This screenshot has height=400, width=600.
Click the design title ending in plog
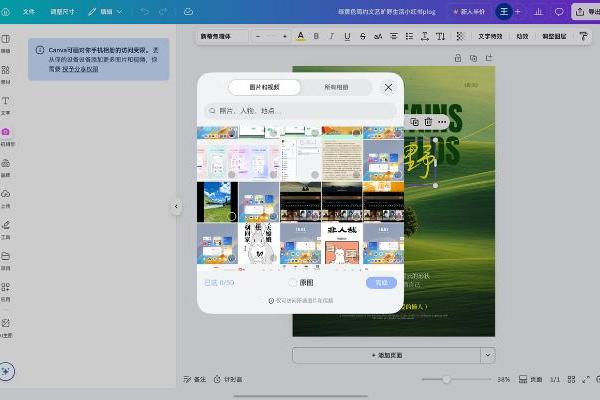386,12
